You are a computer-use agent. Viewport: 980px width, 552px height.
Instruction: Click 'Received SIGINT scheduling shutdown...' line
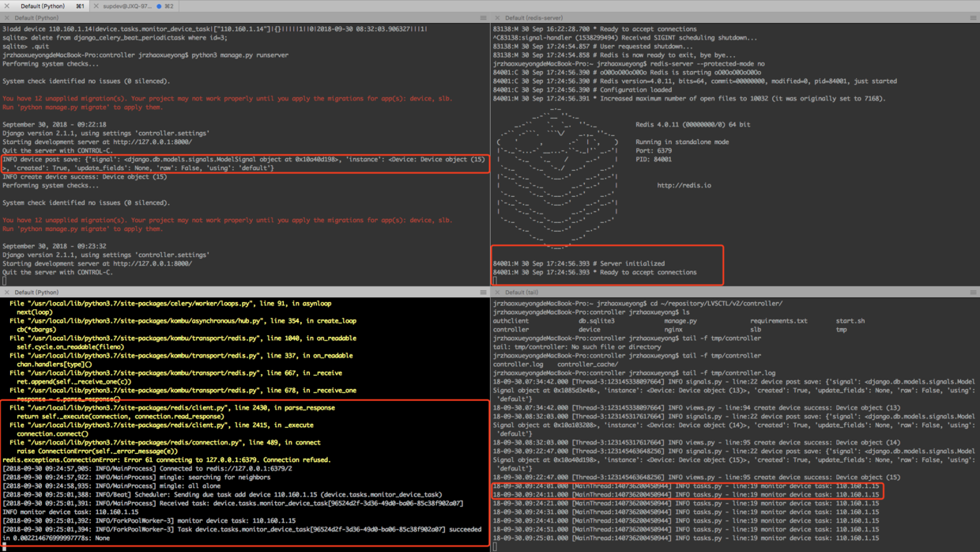tap(624, 37)
